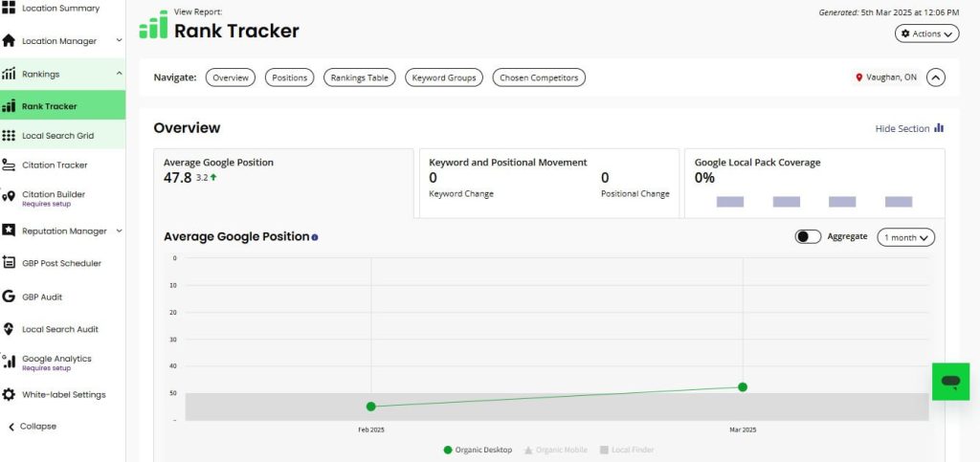Toggle Organic Desktop legend series
This screenshot has height=462, width=980.
[478, 450]
